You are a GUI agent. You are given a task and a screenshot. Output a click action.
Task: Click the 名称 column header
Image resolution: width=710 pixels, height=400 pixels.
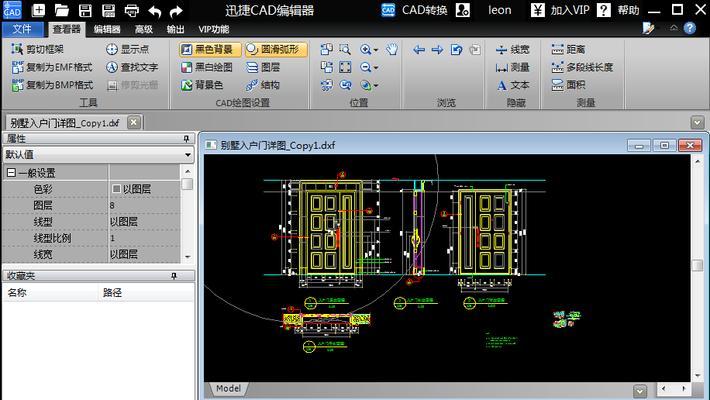50,293
